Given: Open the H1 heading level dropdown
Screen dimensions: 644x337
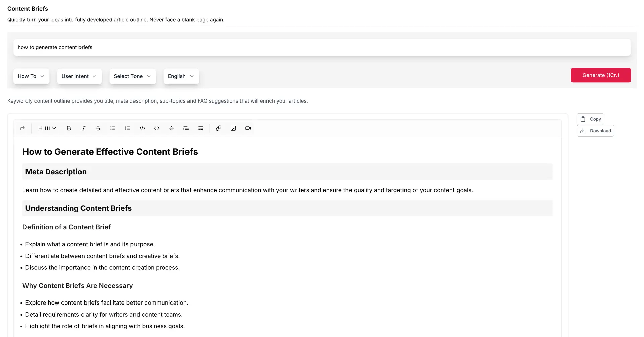Looking at the screenshot, I should pyautogui.click(x=47, y=128).
